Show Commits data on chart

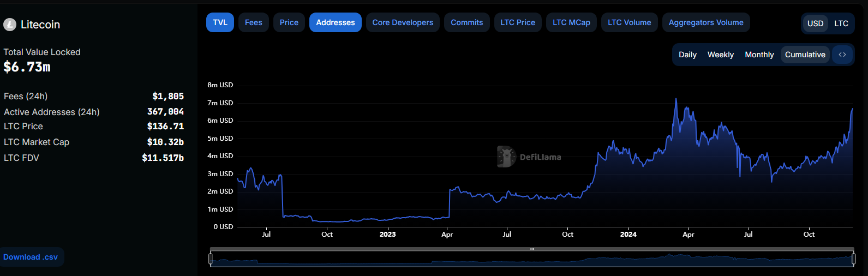466,22
